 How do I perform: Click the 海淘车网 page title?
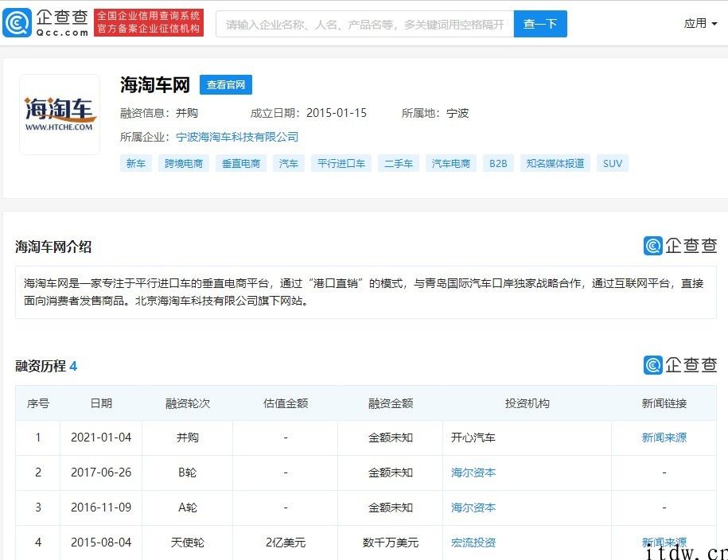(x=155, y=85)
